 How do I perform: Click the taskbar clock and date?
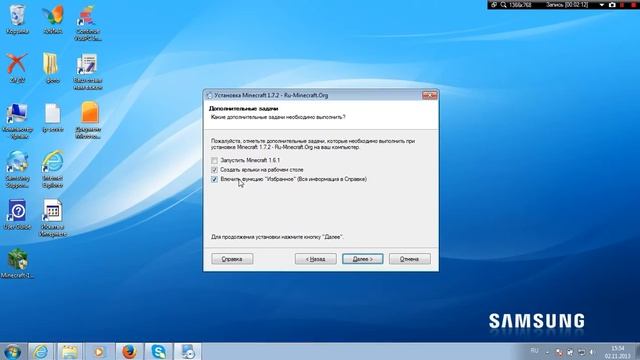(x=617, y=352)
